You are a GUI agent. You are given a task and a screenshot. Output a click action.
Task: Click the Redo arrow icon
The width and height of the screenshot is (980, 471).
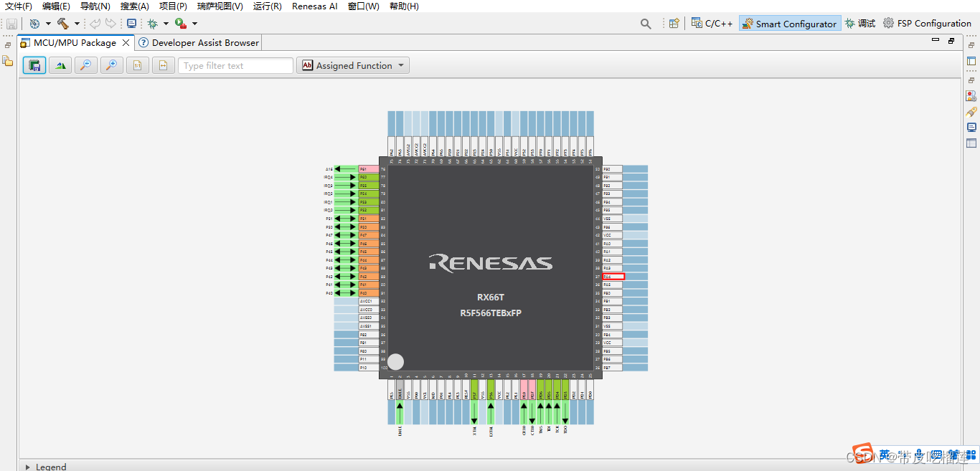pos(110,24)
